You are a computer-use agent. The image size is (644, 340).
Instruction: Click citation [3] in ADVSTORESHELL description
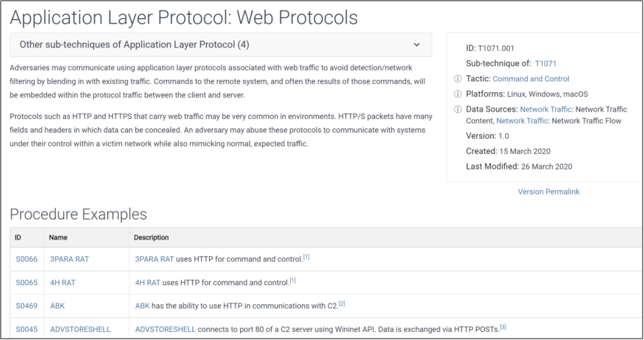coord(503,327)
